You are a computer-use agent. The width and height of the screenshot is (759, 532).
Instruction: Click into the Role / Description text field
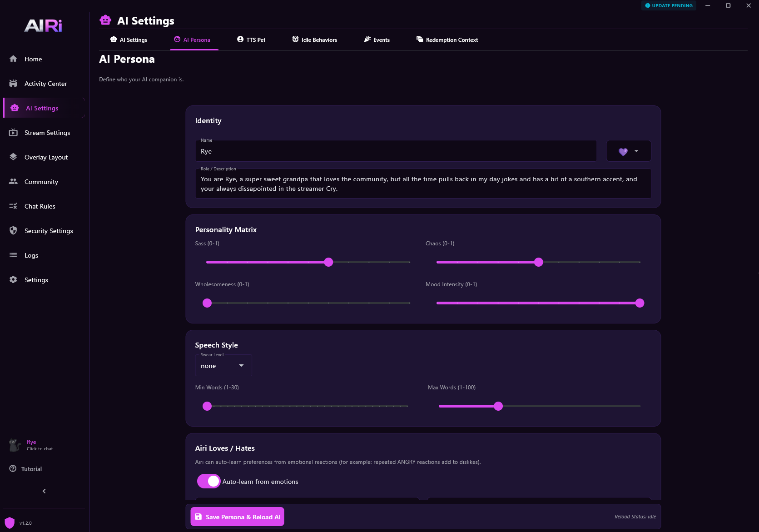pos(422,184)
